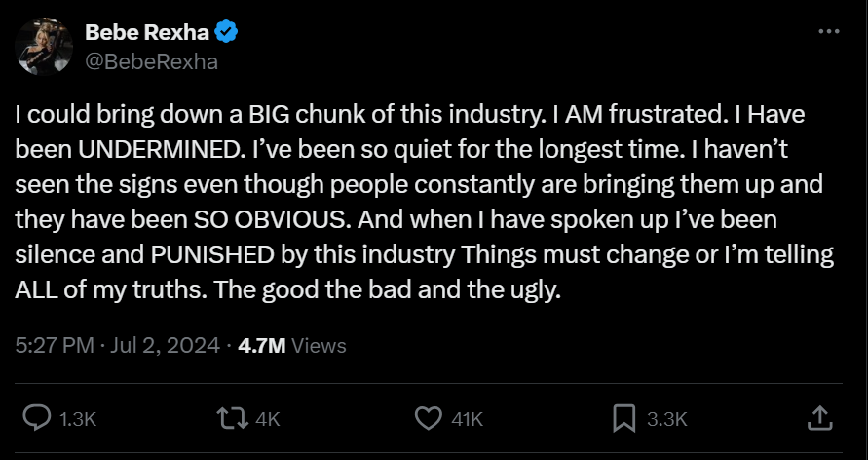Viewport: 868px width, 460px height.
Task: Bookmark this post using the bookmark icon
Action: [x=623, y=419]
